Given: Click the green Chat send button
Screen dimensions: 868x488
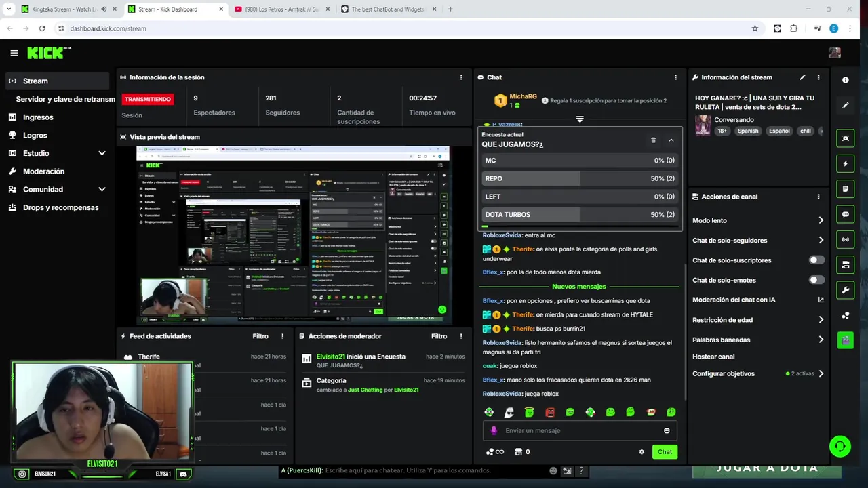Looking at the screenshot, I should (665, 452).
